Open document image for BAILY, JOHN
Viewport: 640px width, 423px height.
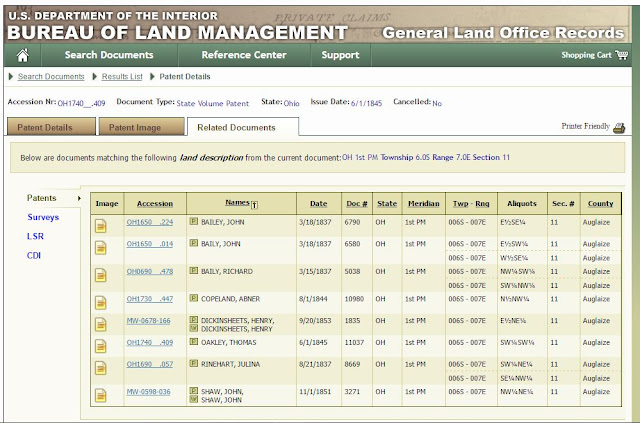tap(100, 247)
